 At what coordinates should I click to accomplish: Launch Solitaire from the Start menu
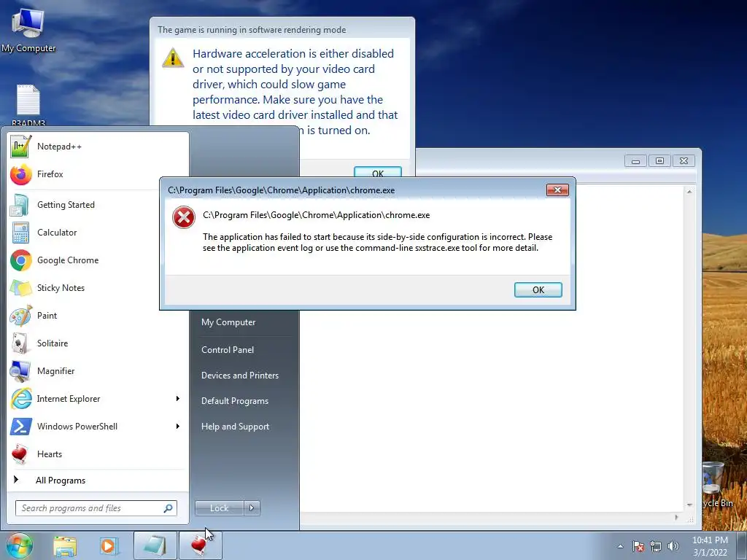tap(98, 343)
